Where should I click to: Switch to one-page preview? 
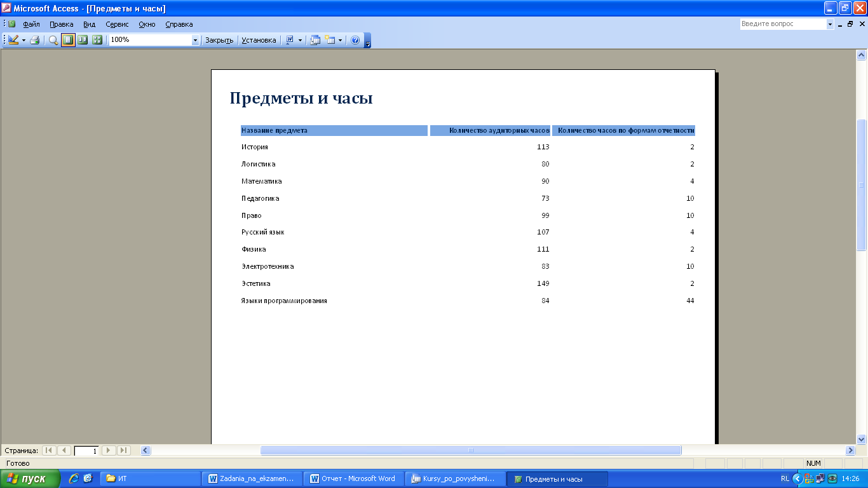pyautogui.click(x=68, y=40)
